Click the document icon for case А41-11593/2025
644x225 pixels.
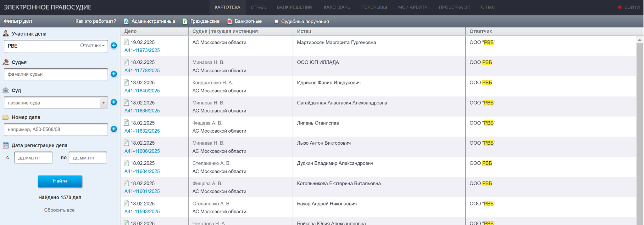coord(126,203)
